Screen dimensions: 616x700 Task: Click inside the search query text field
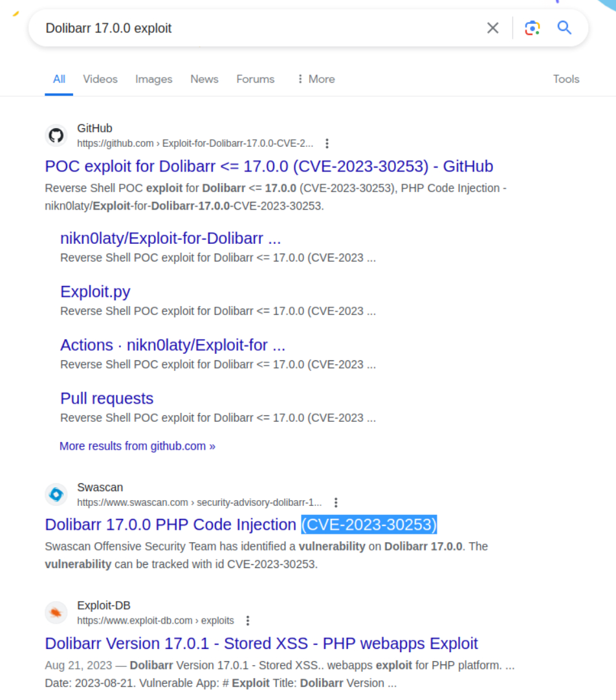tap(259, 28)
